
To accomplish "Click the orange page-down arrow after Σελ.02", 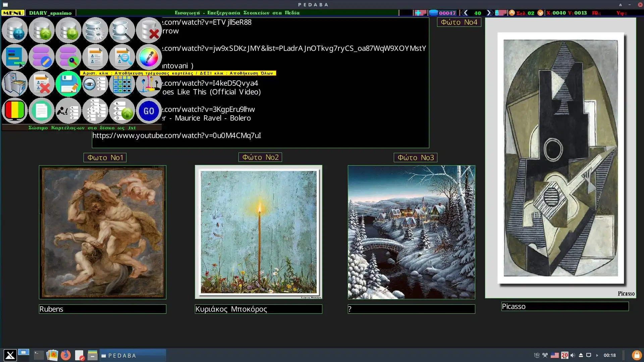I will [540, 13].
